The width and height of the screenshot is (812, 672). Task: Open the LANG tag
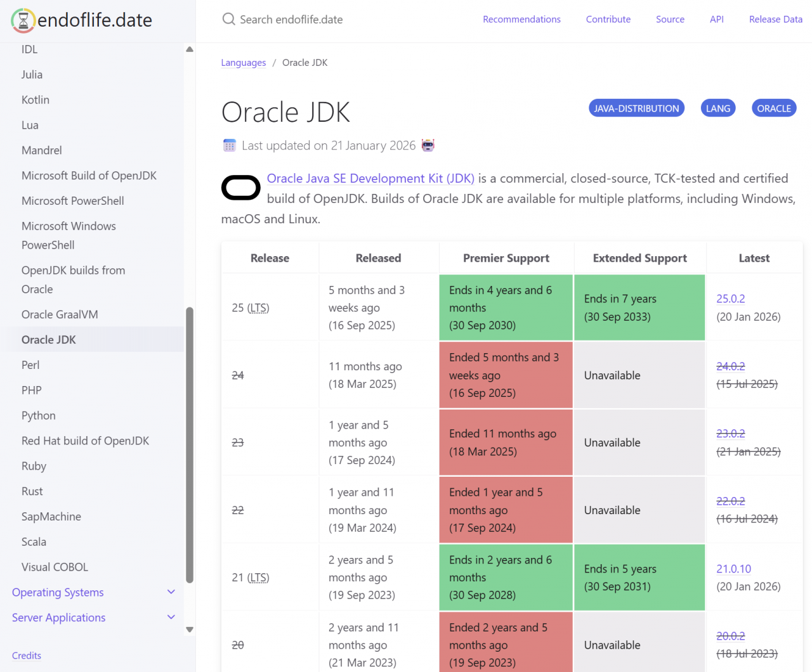pos(717,108)
